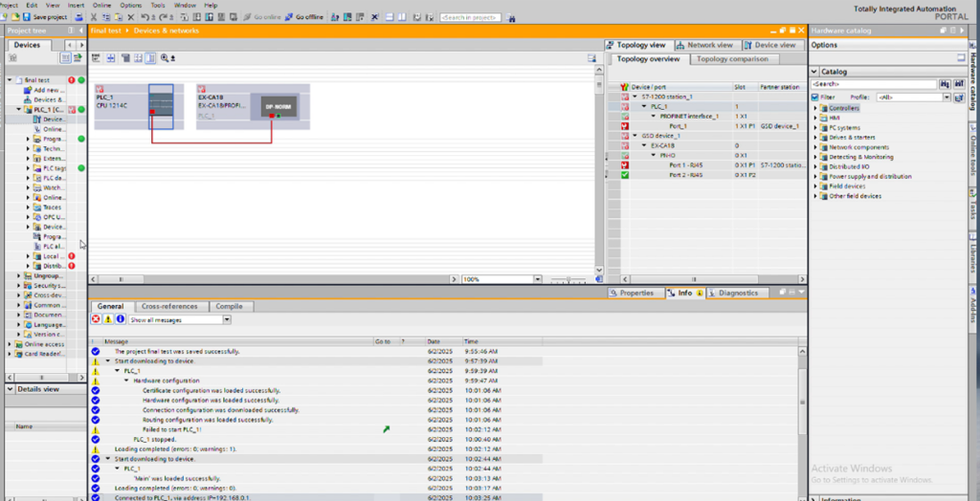This screenshot has width=980, height=501.
Task: Open the Online tools side tab
Action: [973, 150]
